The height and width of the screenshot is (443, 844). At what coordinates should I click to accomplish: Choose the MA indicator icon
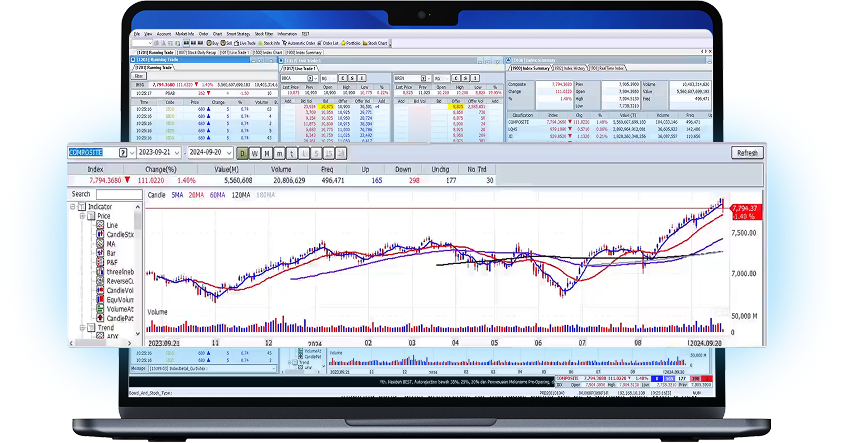click(101, 244)
